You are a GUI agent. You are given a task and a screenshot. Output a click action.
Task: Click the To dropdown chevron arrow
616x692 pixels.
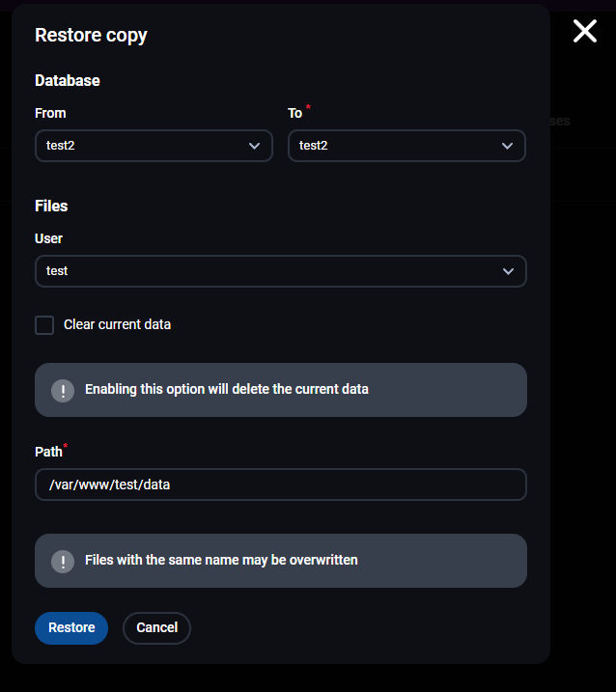pos(508,146)
